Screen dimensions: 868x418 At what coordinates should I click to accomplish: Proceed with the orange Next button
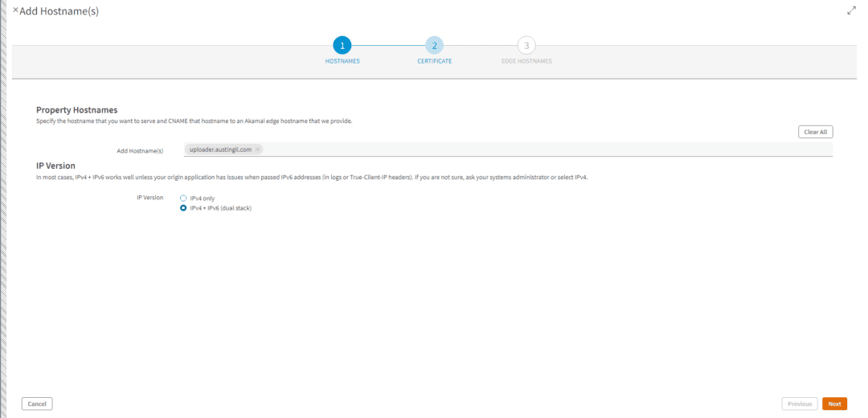pos(834,404)
